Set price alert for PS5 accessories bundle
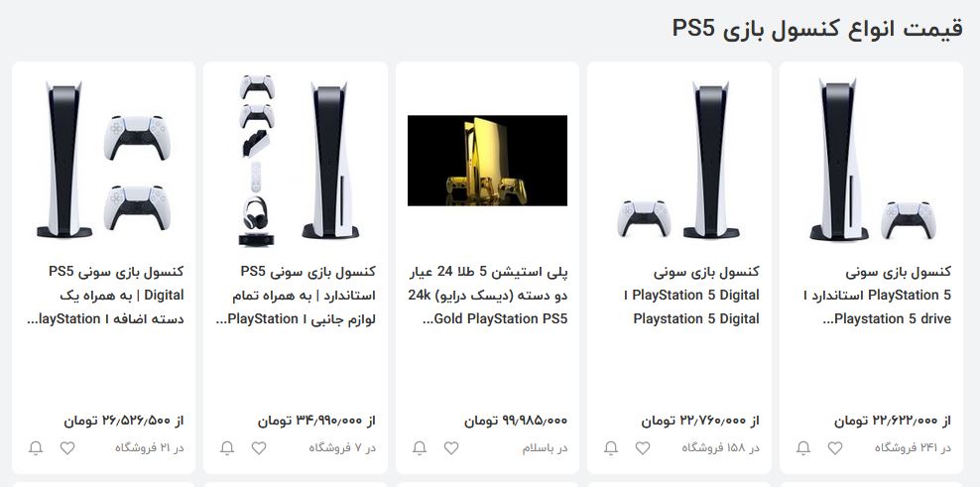This screenshot has width=980, height=487. tap(227, 448)
